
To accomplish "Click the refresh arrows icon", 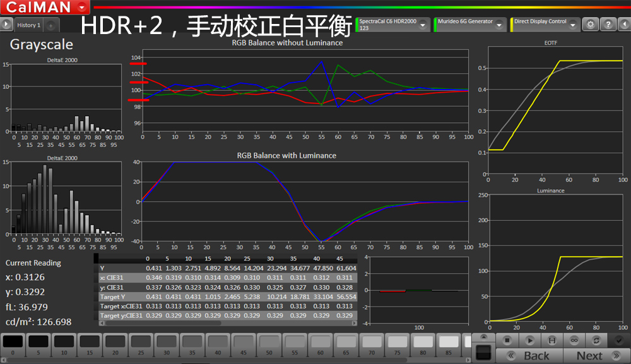I will tap(596, 340).
